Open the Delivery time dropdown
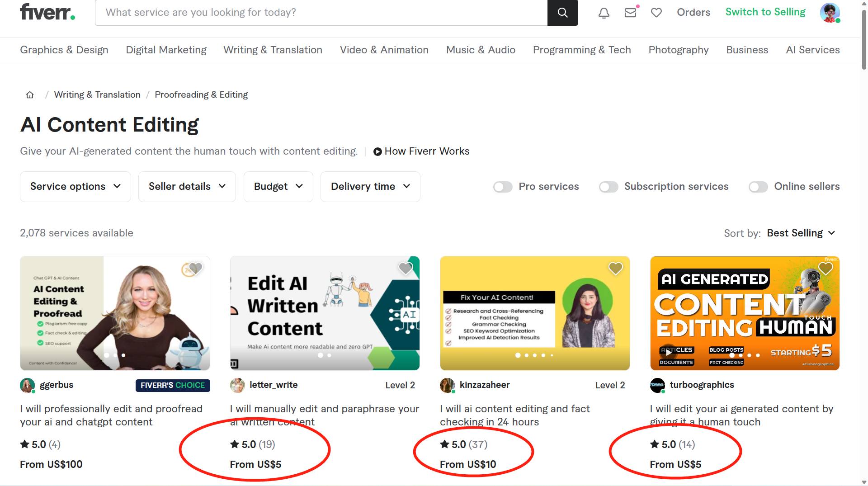868x486 pixels. tap(370, 187)
